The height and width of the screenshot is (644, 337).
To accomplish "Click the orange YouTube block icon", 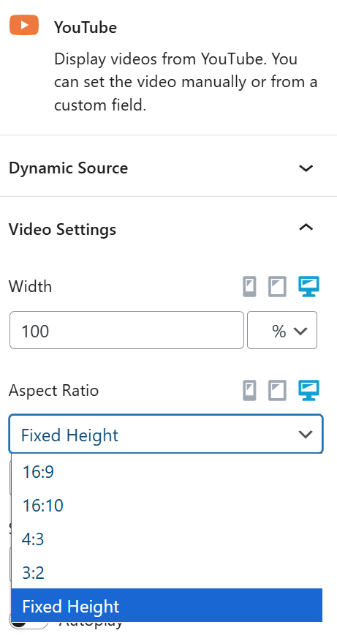I will (24, 25).
